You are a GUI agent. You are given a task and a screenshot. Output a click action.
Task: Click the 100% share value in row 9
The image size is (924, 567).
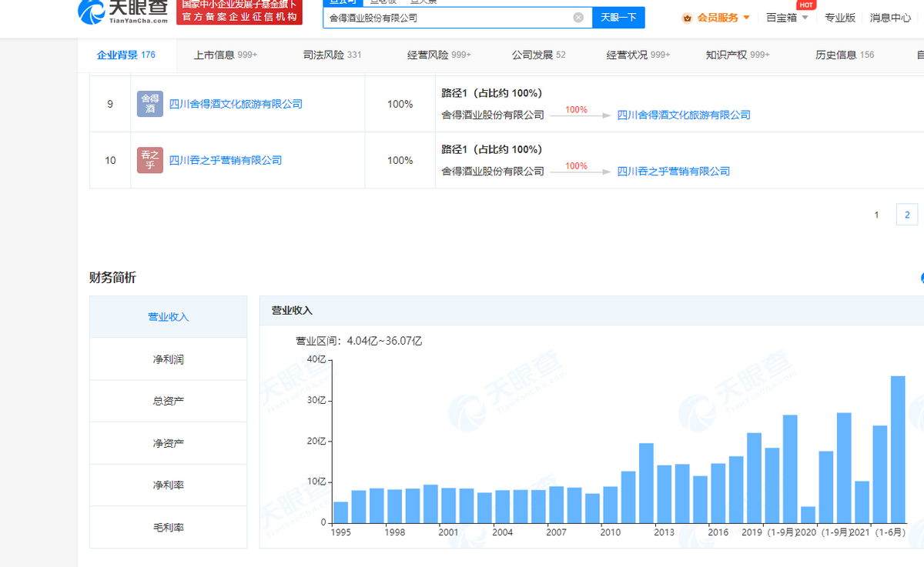[400, 104]
